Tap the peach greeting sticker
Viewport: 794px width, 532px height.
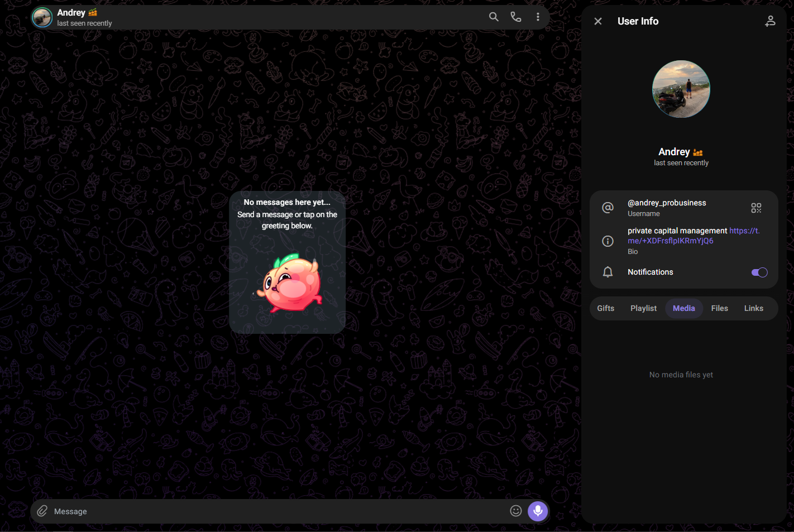tap(289, 282)
